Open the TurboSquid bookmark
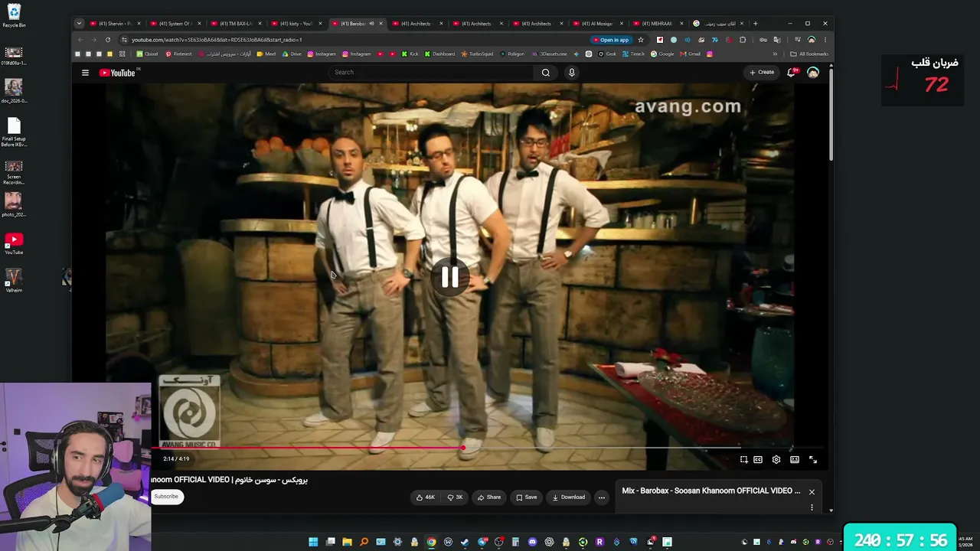 click(x=478, y=54)
